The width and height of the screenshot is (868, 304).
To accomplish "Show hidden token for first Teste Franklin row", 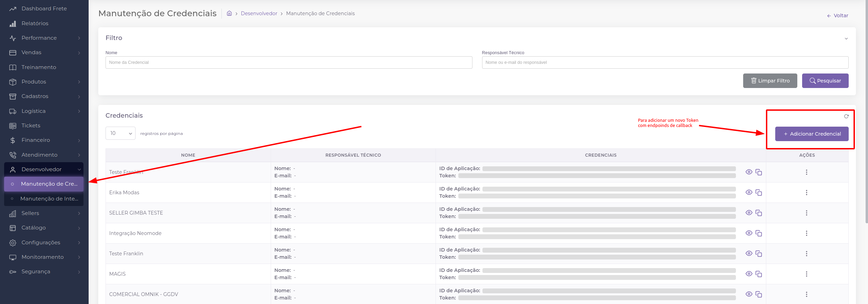I will pos(749,172).
